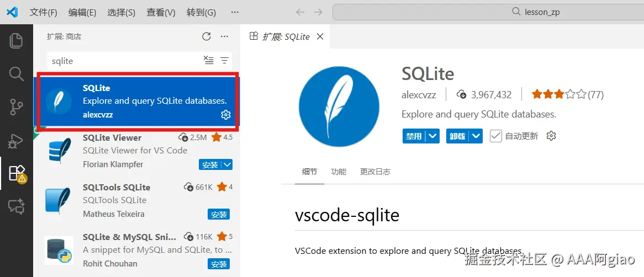The height and width of the screenshot is (277, 644).
Task: Switch to the Changelog (更改日志) tab
Action: [x=375, y=172]
